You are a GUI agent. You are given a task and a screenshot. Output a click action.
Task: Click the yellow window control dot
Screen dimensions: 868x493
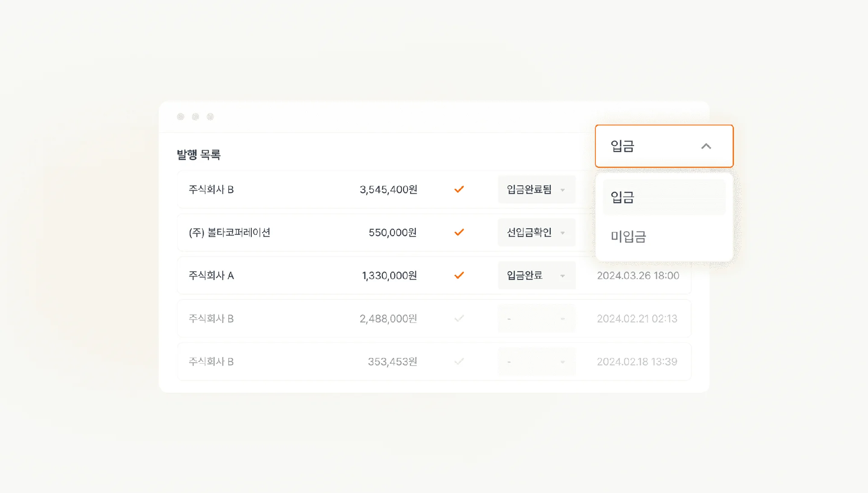(195, 116)
